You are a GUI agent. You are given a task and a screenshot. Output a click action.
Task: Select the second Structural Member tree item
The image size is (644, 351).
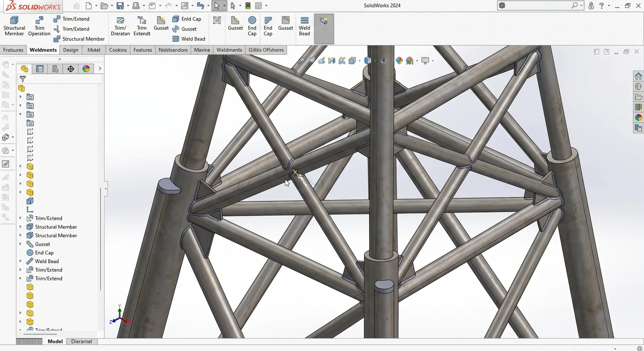pos(52,236)
